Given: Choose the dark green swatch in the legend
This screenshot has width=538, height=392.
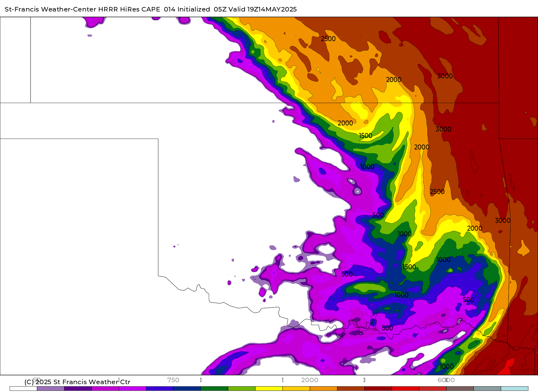Looking at the screenshot, I should [x=214, y=388].
